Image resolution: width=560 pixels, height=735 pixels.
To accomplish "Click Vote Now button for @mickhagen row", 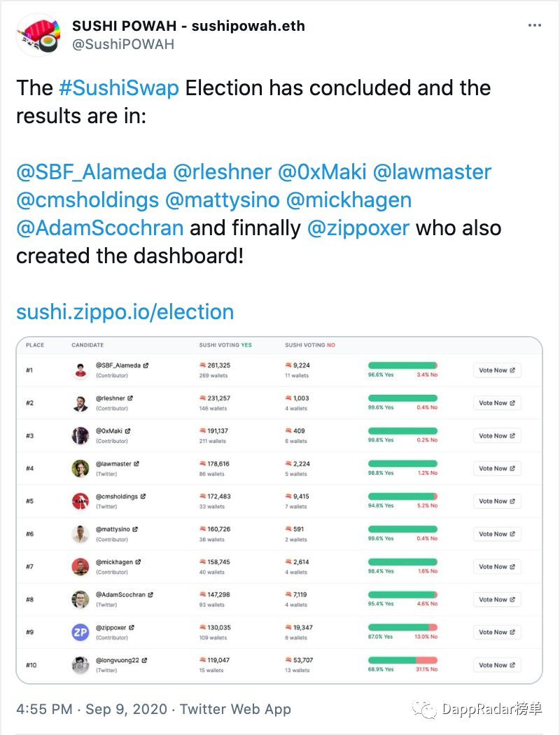I will pos(497,567).
